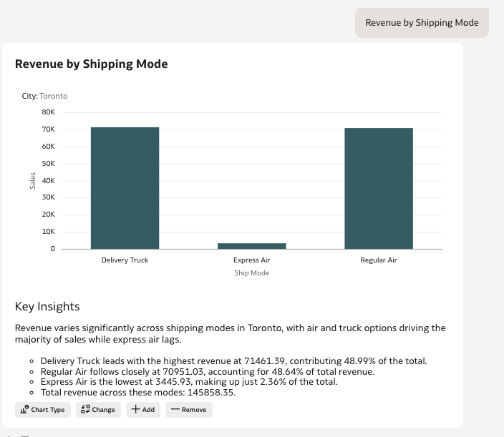This screenshot has width=504, height=437.
Task: Click the bold chart card title
Action: pyautogui.click(x=92, y=64)
